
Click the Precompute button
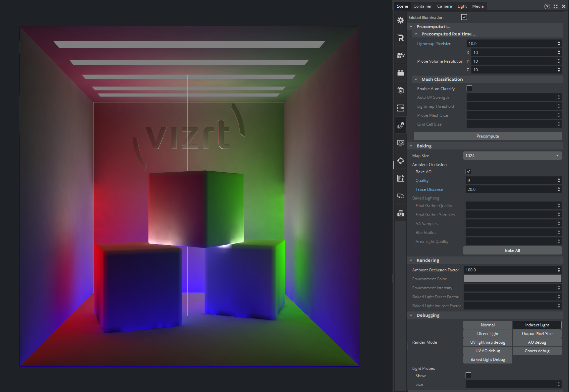pyautogui.click(x=487, y=136)
